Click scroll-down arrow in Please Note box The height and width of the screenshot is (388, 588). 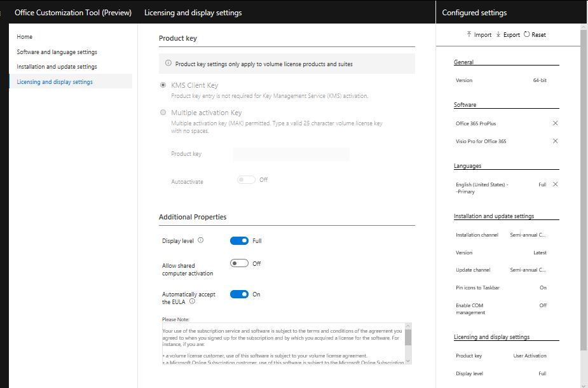408,361
